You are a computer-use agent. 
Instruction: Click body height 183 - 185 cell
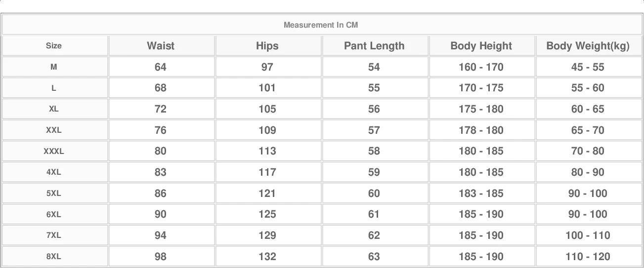(481, 193)
